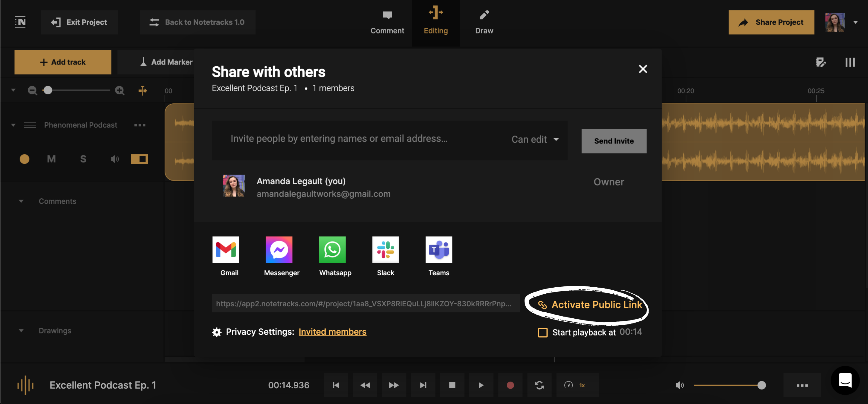Open the Can edit permissions dropdown
The width and height of the screenshot is (868, 404).
tap(535, 139)
